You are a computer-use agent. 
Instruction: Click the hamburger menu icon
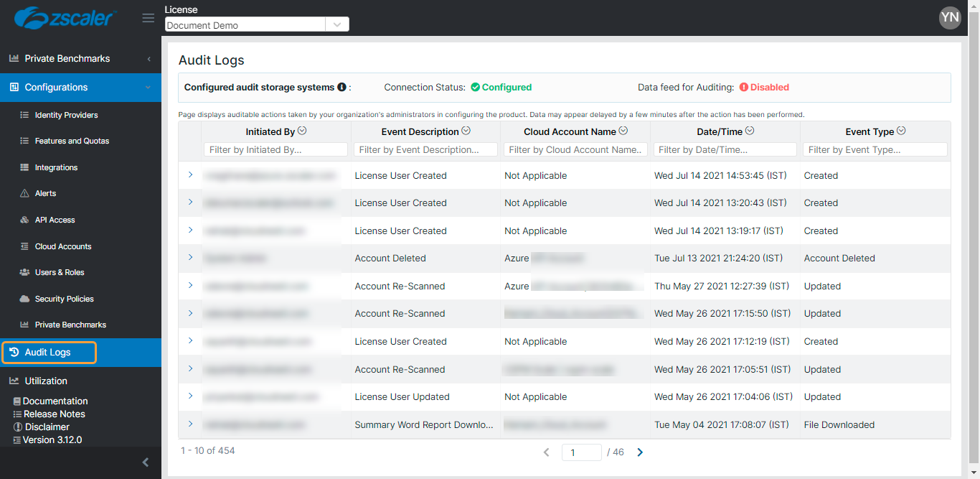[149, 18]
